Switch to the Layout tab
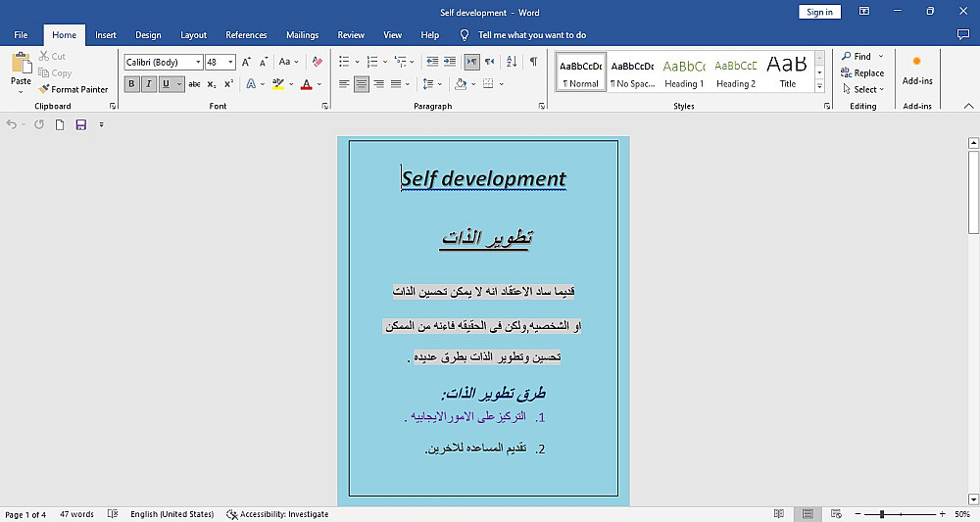 click(x=193, y=35)
